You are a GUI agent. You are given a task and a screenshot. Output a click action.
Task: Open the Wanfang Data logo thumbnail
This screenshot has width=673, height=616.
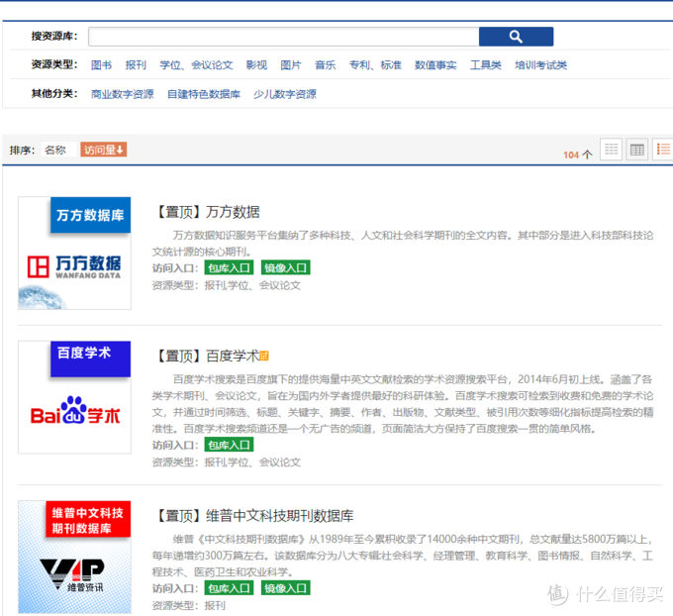[x=74, y=253]
